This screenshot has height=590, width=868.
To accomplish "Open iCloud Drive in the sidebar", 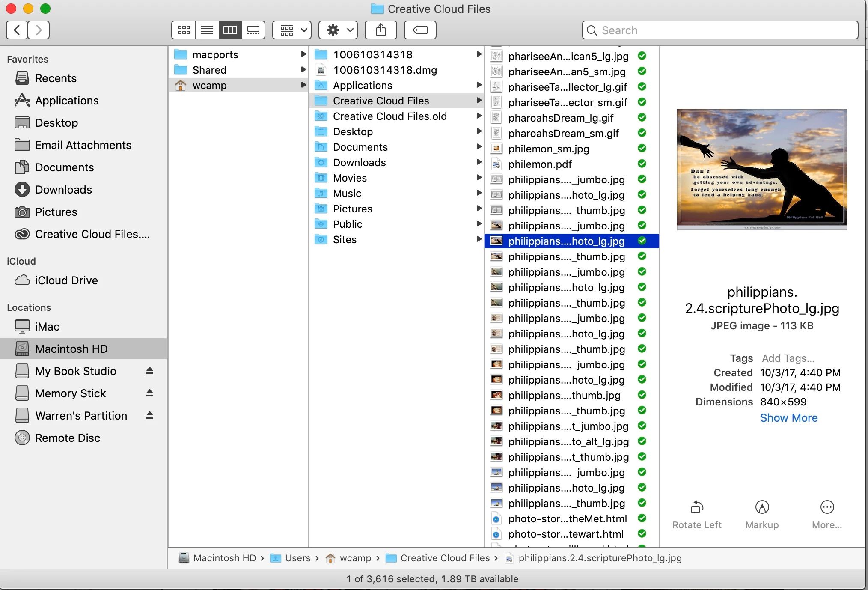I will click(x=66, y=280).
